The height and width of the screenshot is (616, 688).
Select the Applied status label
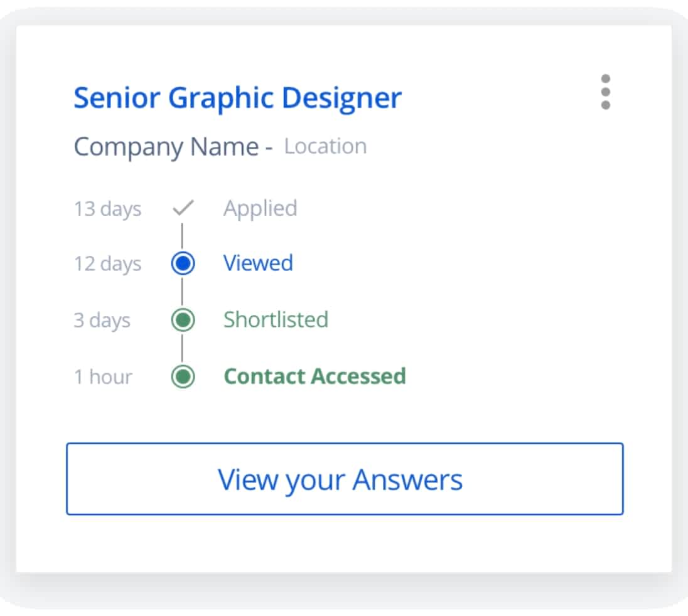(260, 208)
